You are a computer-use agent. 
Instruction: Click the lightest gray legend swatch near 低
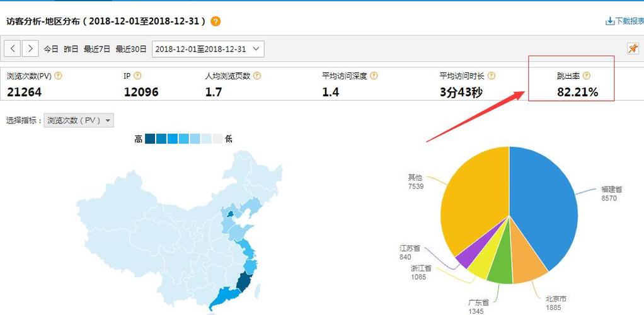pyautogui.click(x=217, y=139)
